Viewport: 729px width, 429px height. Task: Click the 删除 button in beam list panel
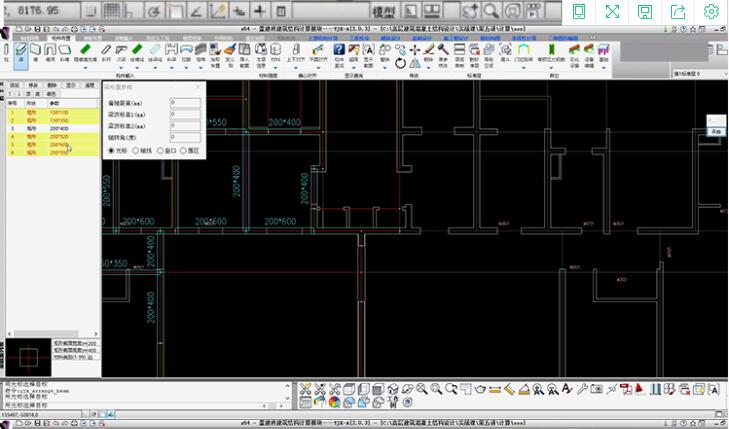pyautogui.click(x=52, y=86)
